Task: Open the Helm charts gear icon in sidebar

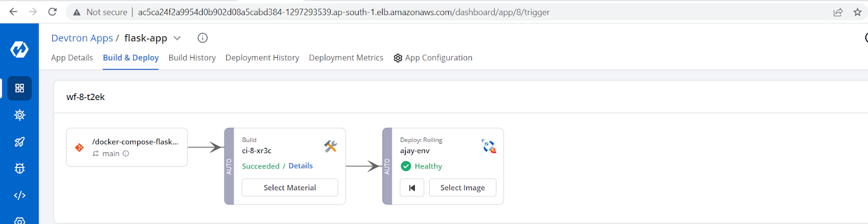Action: tap(20, 115)
